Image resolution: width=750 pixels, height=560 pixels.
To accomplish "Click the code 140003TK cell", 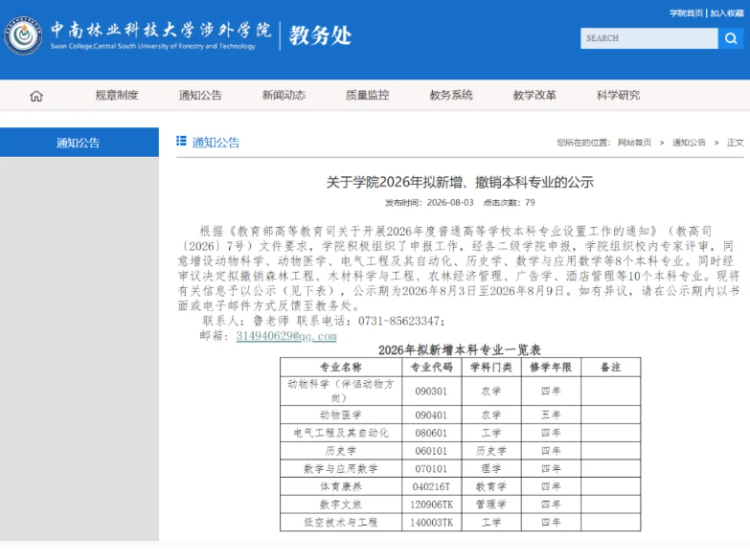I will tap(431, 523).
